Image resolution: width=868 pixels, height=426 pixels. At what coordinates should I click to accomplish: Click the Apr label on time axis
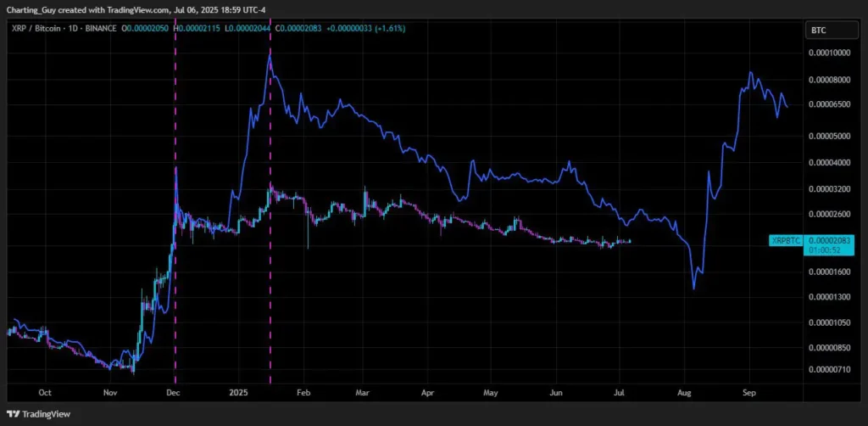tap(427, 393)
